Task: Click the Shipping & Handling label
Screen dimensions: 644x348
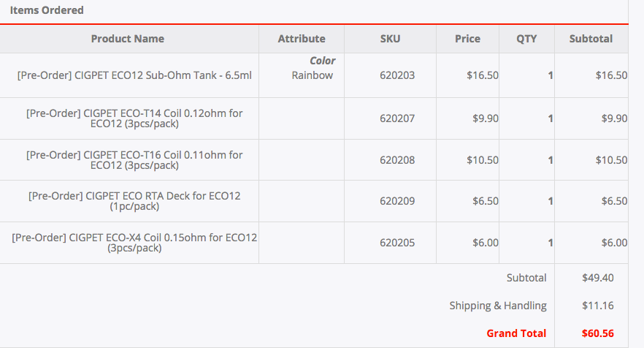Action: click(x=498, y=306)
